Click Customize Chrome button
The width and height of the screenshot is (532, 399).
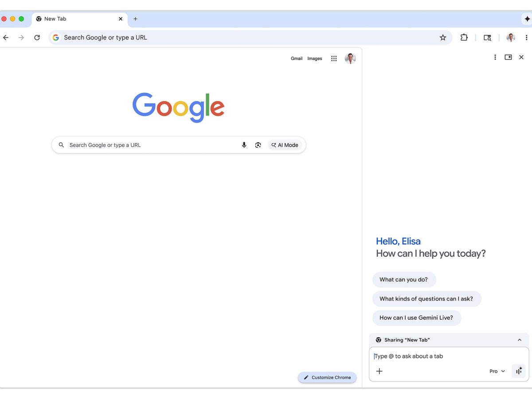point(327,377)
